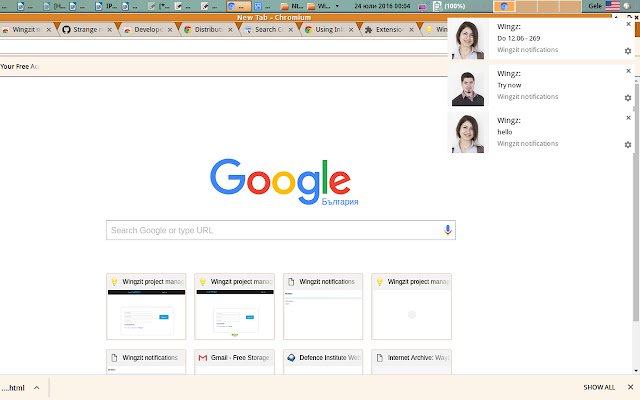Open the Defence Institute tile
The image size is (640, 400).
pos(323,362)
